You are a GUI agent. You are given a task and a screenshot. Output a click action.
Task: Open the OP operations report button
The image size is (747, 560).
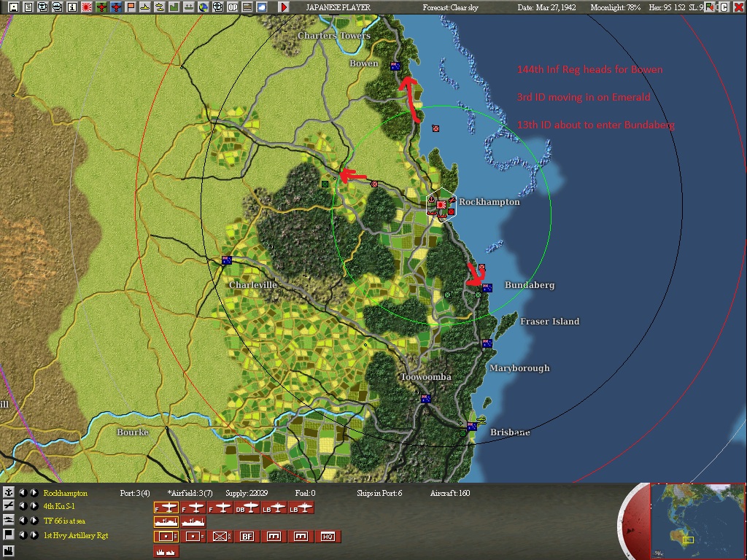click(233, 7)
